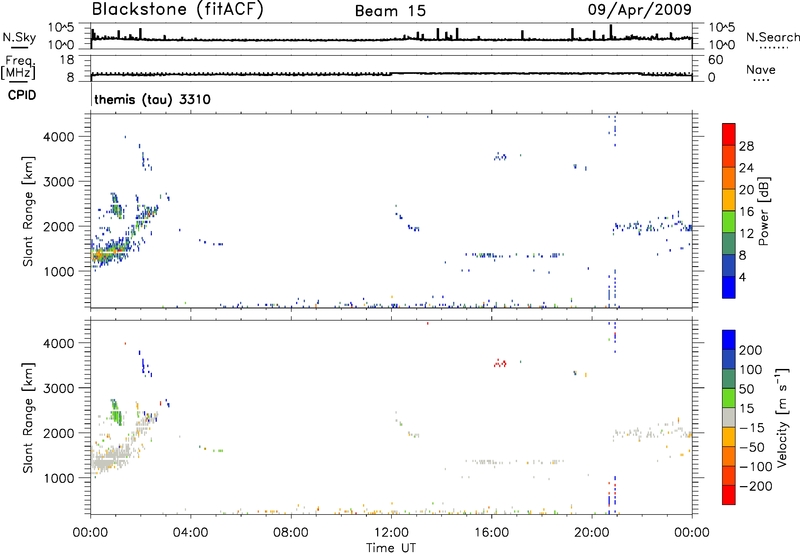Viewport: 800px width, 554px height.
Task: Select the 'Nave' legend label
Action: click(761, 70)
